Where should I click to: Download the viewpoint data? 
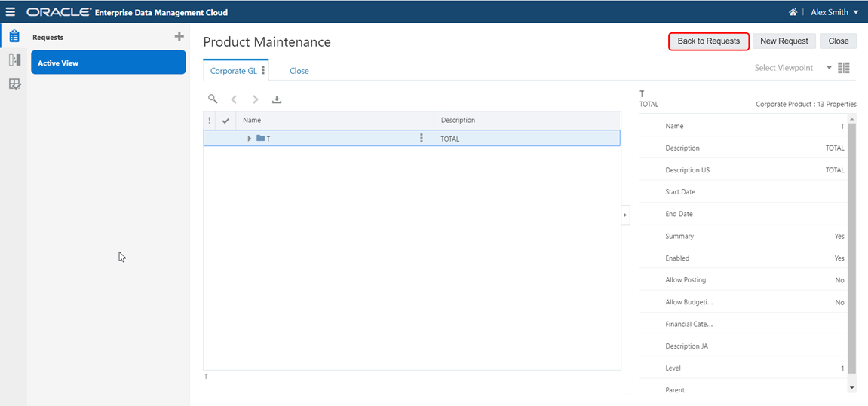point(278,99)
